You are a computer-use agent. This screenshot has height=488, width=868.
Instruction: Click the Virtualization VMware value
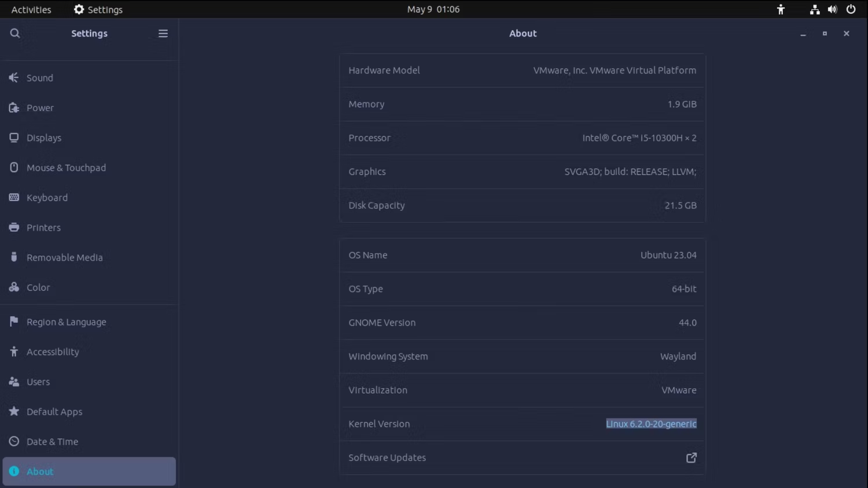[679, 390]
